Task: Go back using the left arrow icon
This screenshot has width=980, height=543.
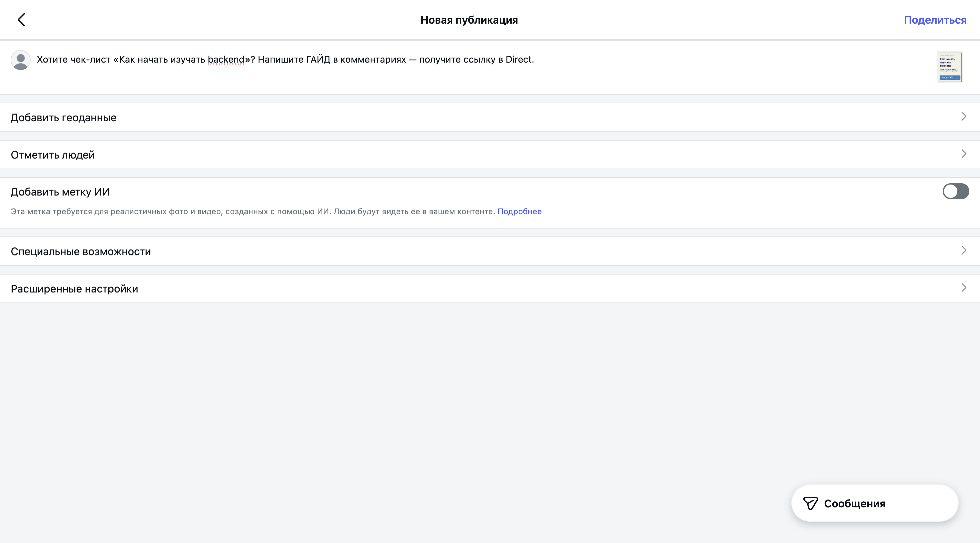Action: tap(21, 20)
